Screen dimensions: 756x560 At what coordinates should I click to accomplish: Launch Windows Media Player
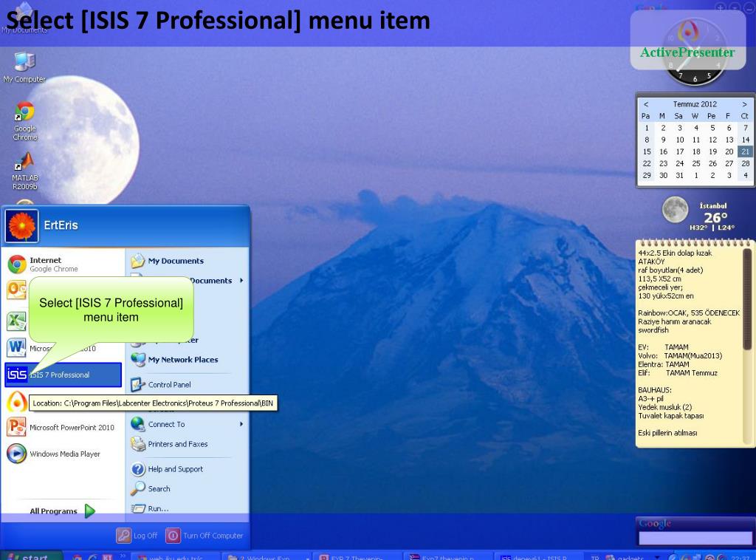pos(63,454)
